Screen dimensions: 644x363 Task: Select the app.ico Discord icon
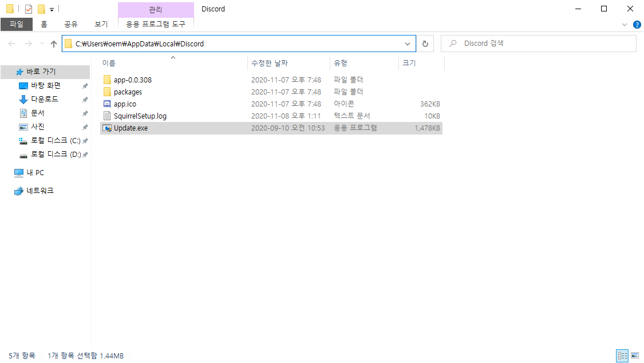pos(107,104)
